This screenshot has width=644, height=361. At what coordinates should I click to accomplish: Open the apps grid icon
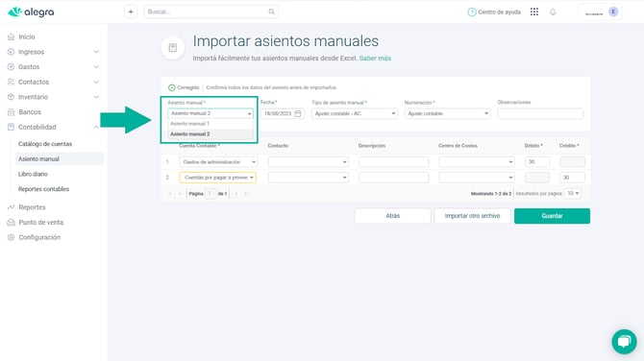[533, 12]
